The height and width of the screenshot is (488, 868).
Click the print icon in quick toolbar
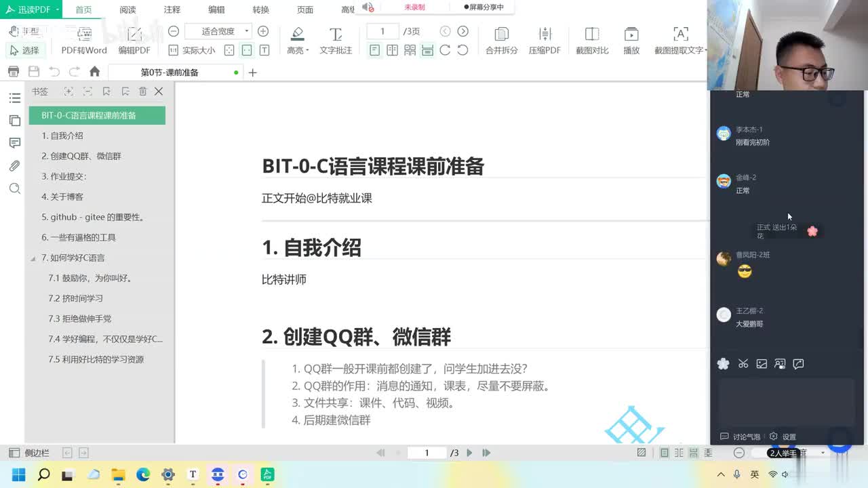(13, 72)
